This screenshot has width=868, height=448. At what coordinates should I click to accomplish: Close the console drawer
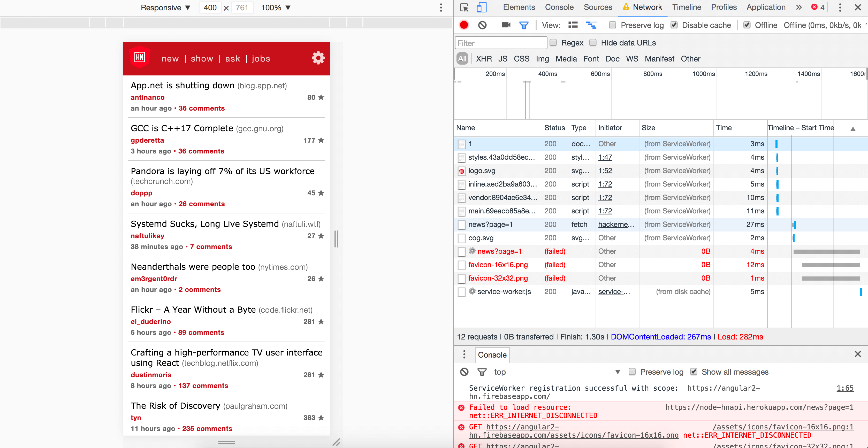pos(858,354)
